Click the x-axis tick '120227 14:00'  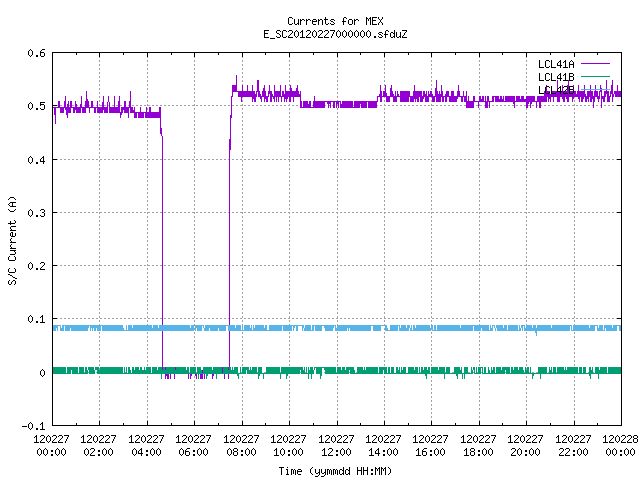[383, 445]
